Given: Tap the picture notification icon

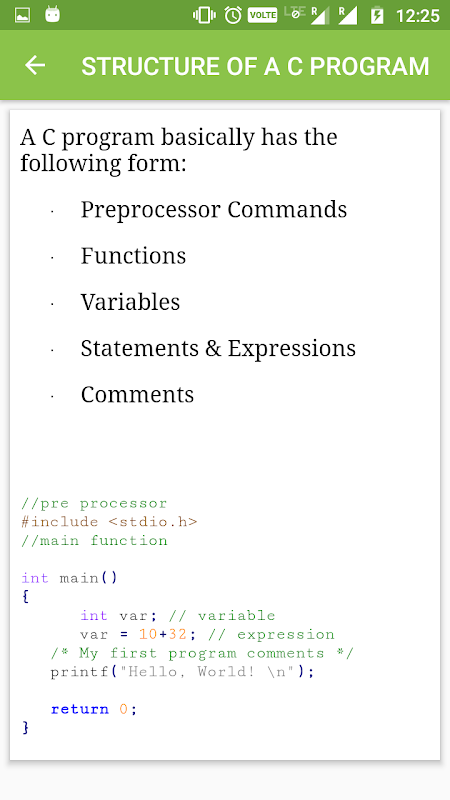Looking at the screenshot, I should click(x=22, y=15).
